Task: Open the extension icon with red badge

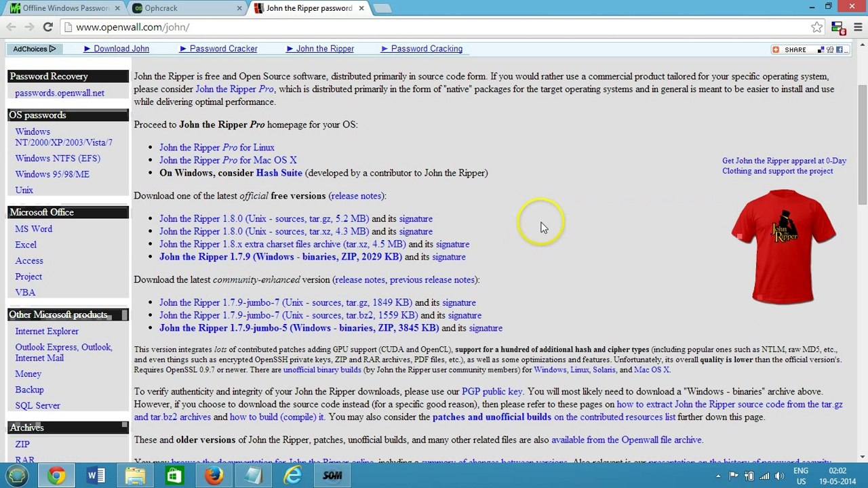Action: pos(838,28)
